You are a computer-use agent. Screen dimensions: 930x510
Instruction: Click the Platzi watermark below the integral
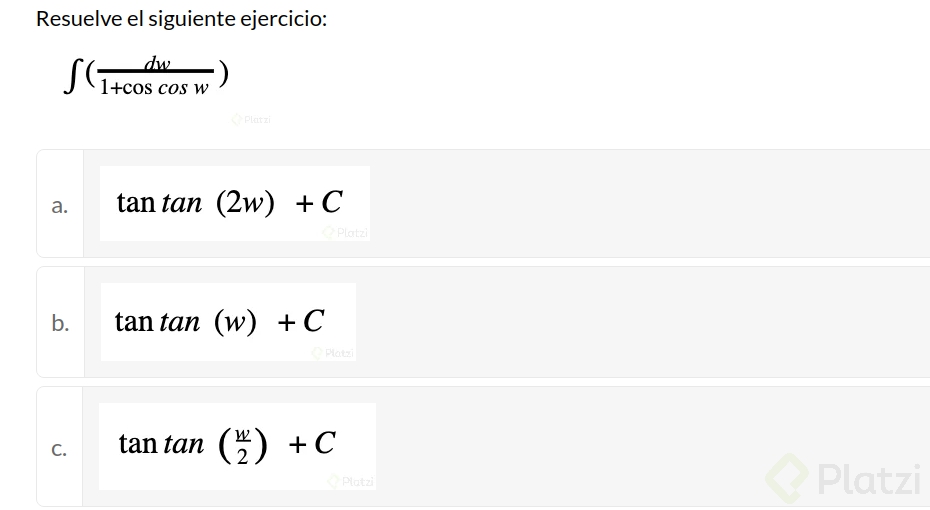coord(251,120)
